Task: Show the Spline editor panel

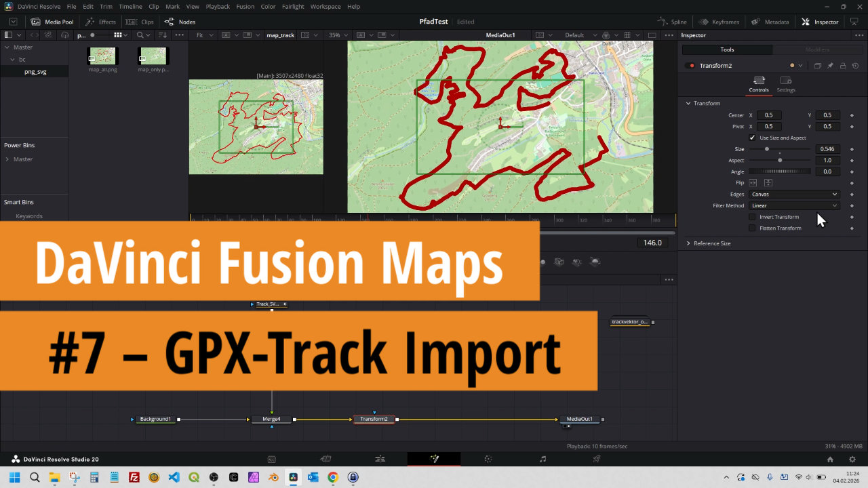Action: pos(672,22)
